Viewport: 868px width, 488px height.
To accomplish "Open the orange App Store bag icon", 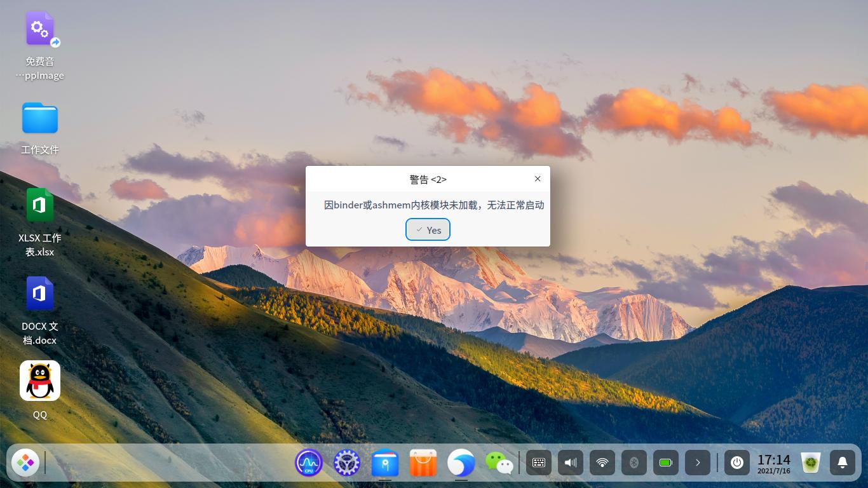I will pyautogui.click(x=423, y=463).
